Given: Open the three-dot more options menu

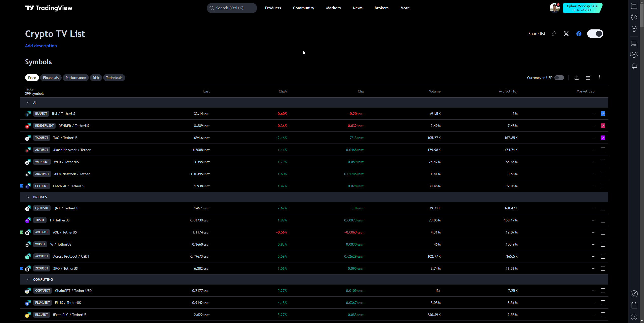Looking at the screenshot, I should tap(599, 78).
